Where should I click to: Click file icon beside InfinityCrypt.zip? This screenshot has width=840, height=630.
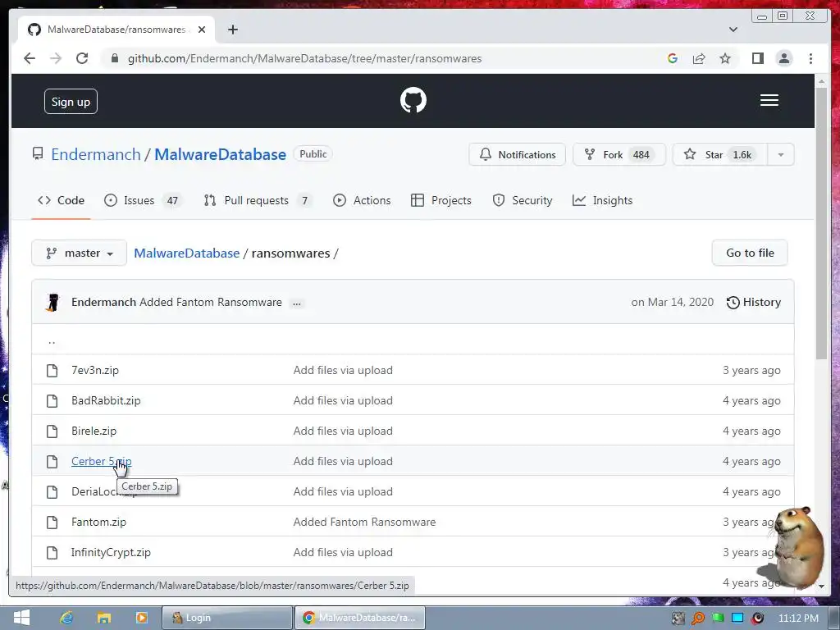tap(52, 552)
